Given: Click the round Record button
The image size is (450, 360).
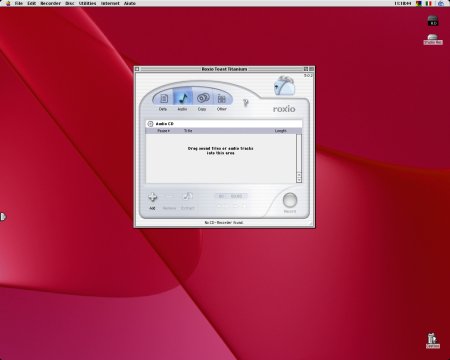Looking at the screenshot, I should (x=290, y=200).
